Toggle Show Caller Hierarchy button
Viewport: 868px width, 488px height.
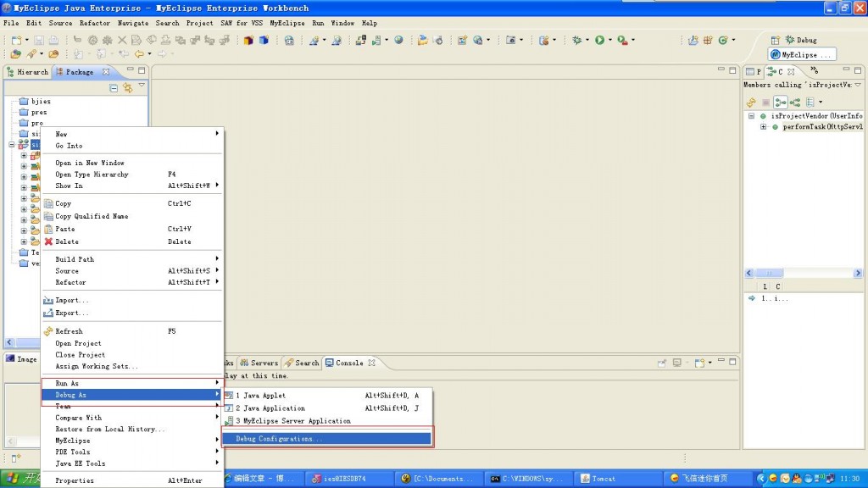coord(781,103)
